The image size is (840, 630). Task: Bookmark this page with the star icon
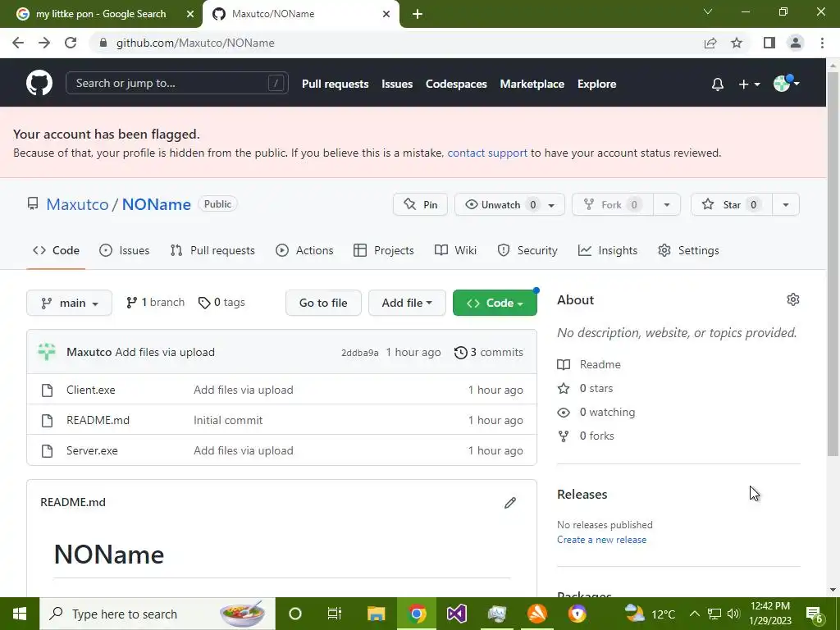click(737, 43)
